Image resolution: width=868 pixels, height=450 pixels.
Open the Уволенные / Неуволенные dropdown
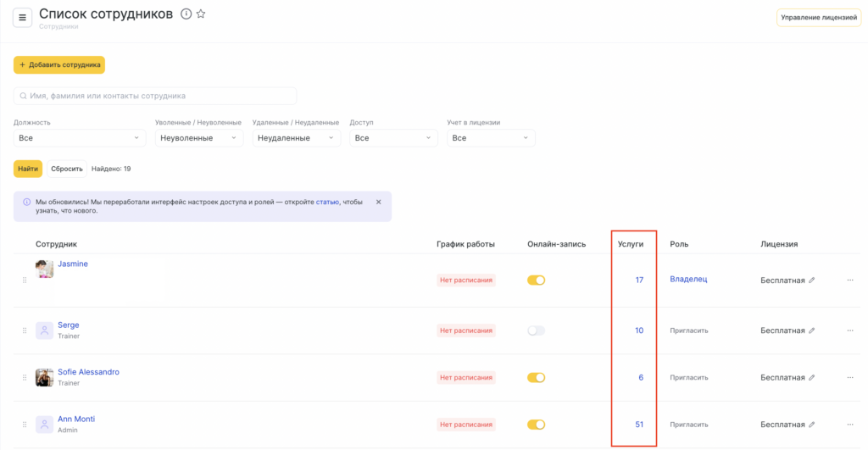click(x=199, y=138)
